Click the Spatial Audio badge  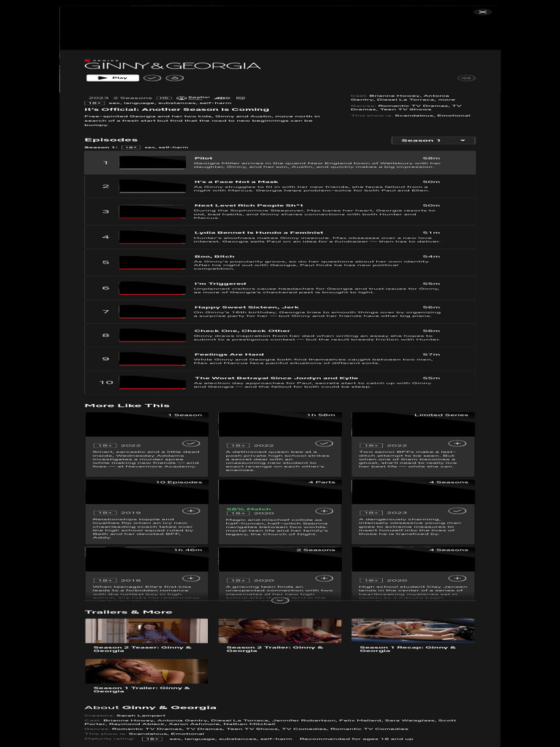click(192, 98)
